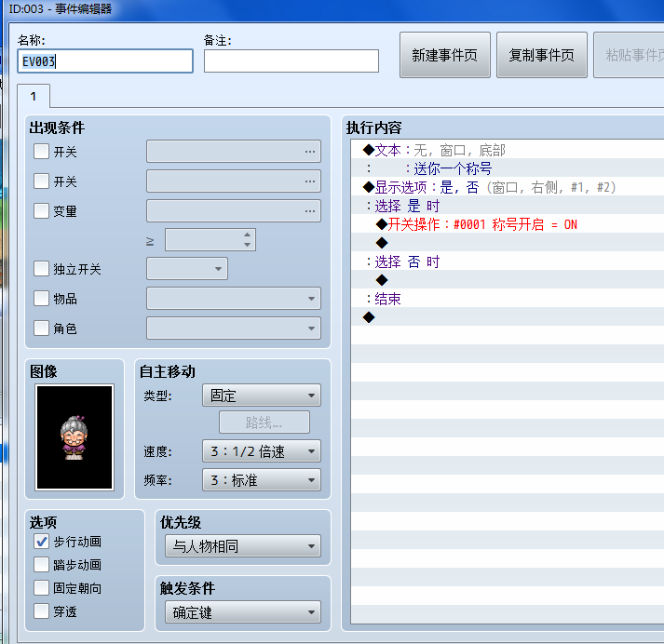This screenshot has width=664, height=644.
Task: Select the empty command slot under 选择 否 时
Action: point(508,280)
